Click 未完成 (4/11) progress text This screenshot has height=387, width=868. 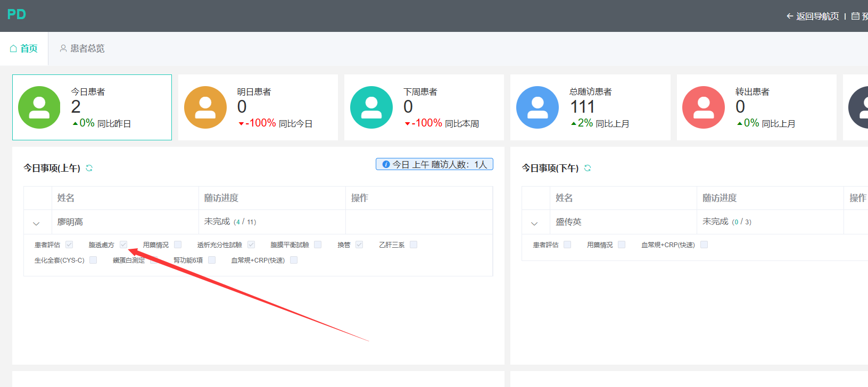230,221
